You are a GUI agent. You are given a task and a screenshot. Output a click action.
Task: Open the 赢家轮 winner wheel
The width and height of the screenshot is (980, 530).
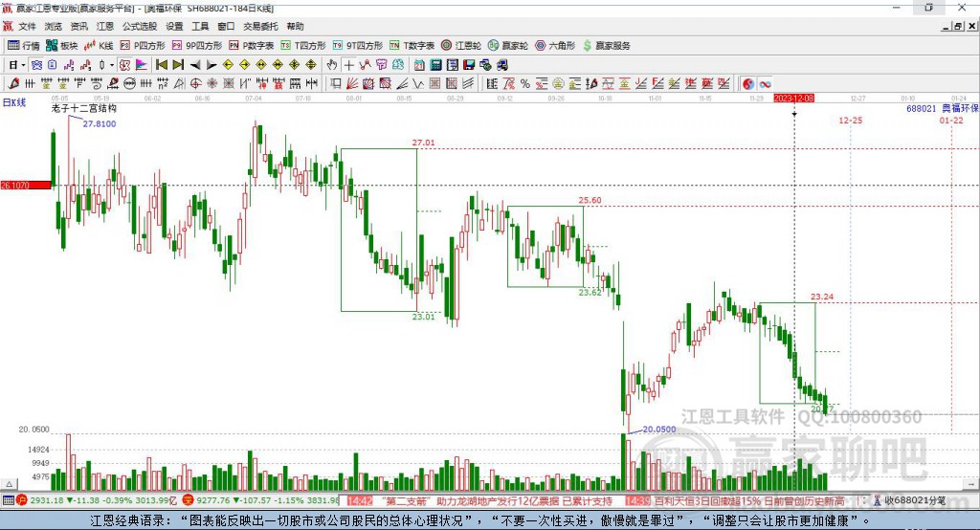pyautogui.click(x=508, y=46)
